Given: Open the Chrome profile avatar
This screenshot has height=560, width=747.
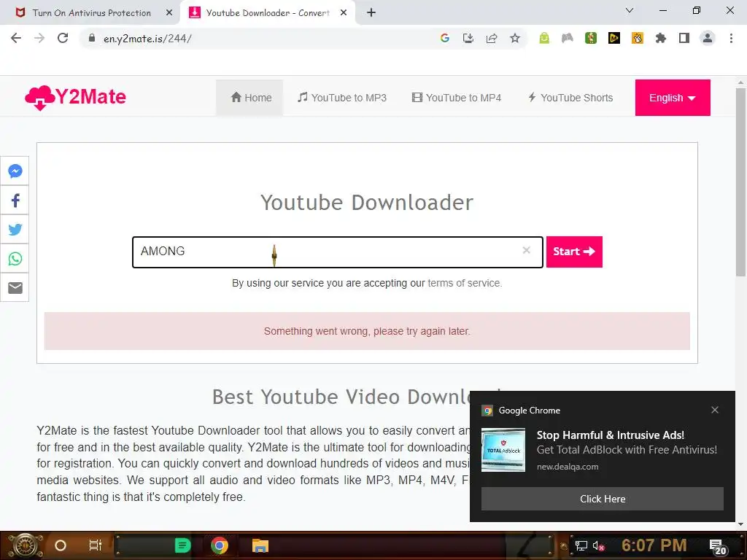Looking at the screenshot, I should tap(708, 38).
